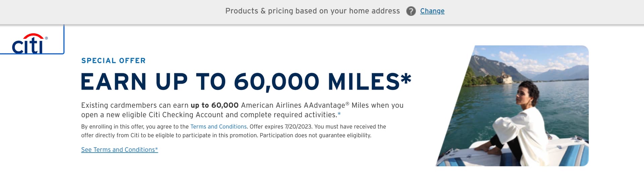Click the "Participation does not guarantee eligibility" sentence

tap(315, 136)
